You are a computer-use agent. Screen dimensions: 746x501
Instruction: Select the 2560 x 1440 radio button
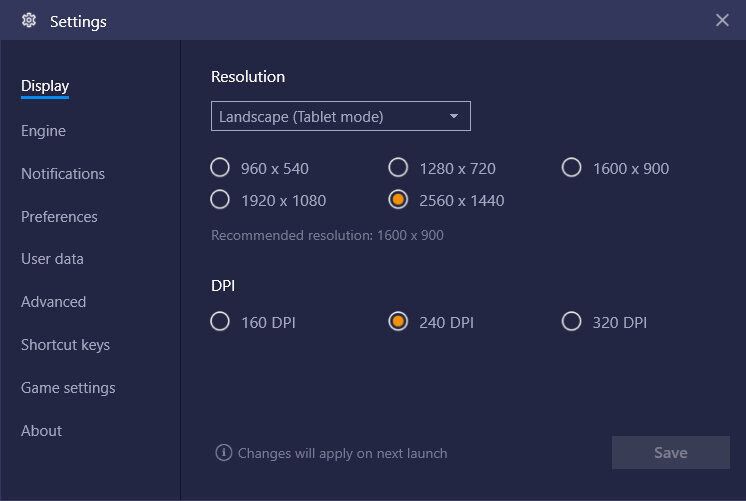click(398, 200)
